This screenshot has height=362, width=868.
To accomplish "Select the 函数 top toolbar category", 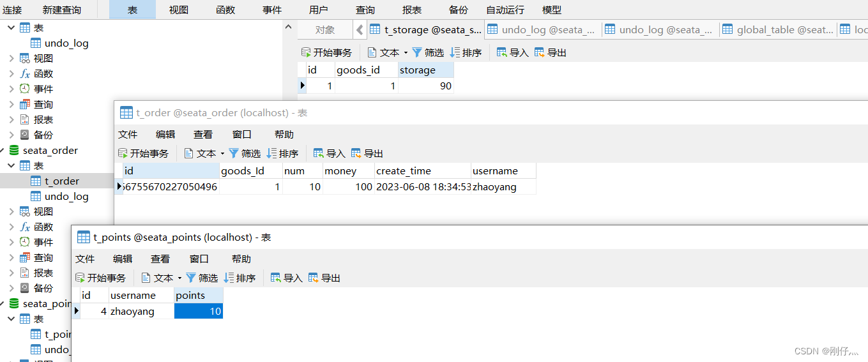I will [x=225, y=10].
